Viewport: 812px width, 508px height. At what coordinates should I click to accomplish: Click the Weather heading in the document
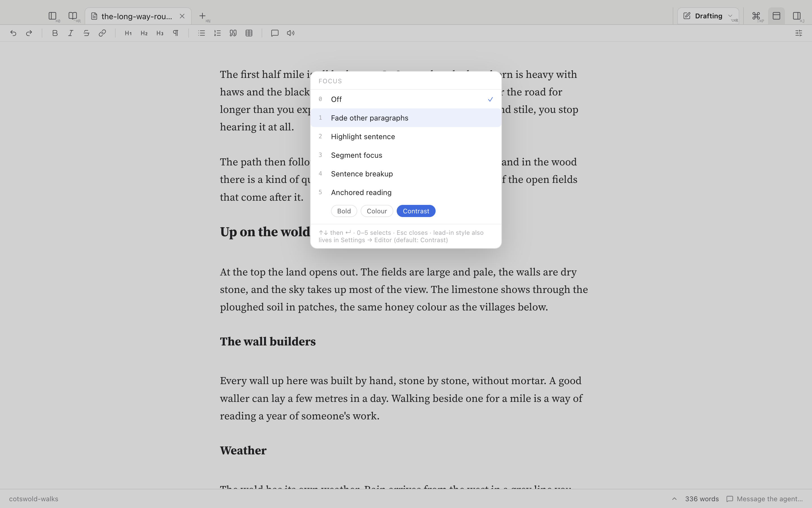pos(243,450)
